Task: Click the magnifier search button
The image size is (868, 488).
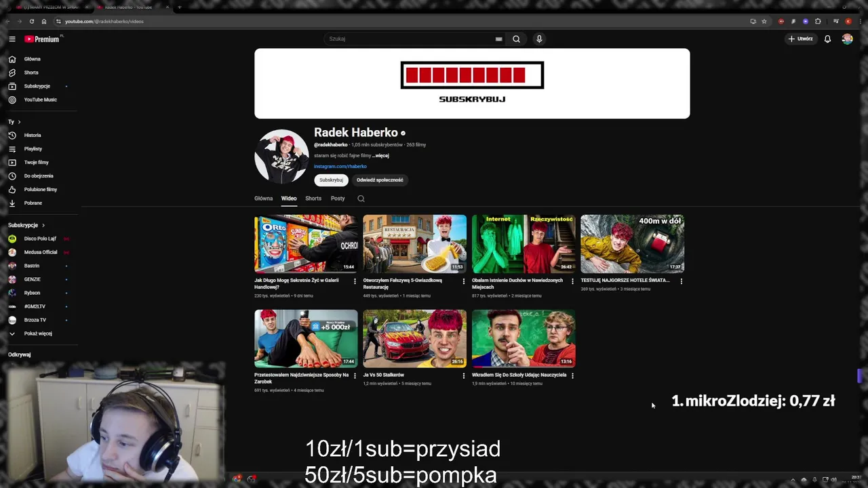Action: point(516,39)
